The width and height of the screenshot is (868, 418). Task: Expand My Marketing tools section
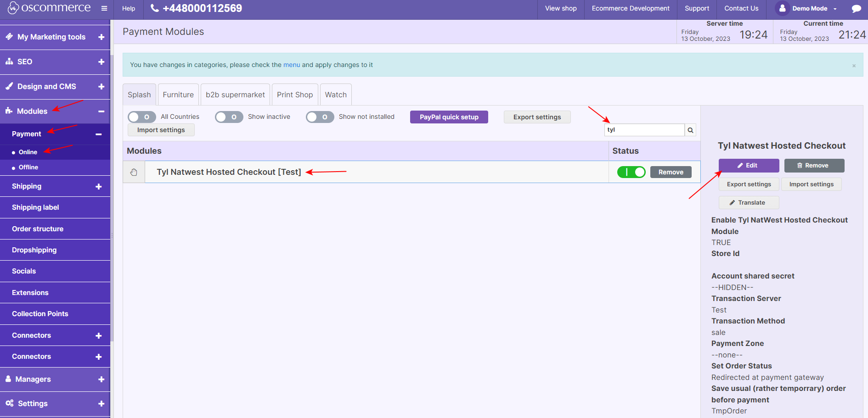click(x=101, y=37)
